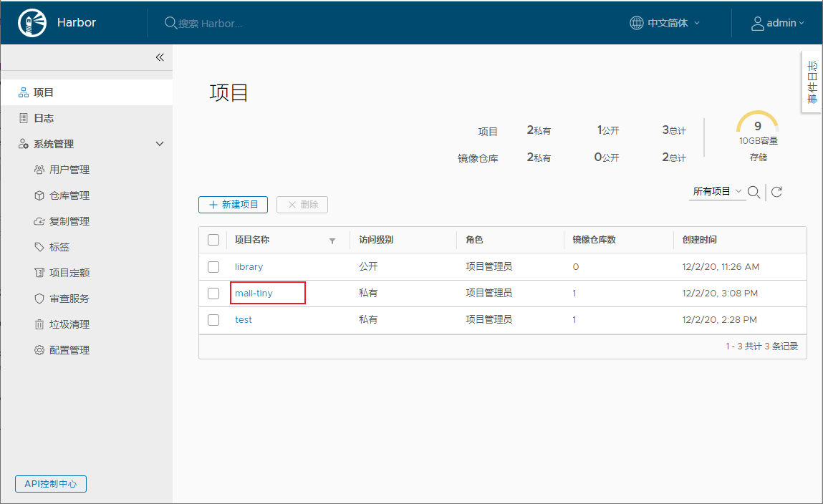Click the globe language icon
This screenshot has height=504, width=823.
[636, 23]
